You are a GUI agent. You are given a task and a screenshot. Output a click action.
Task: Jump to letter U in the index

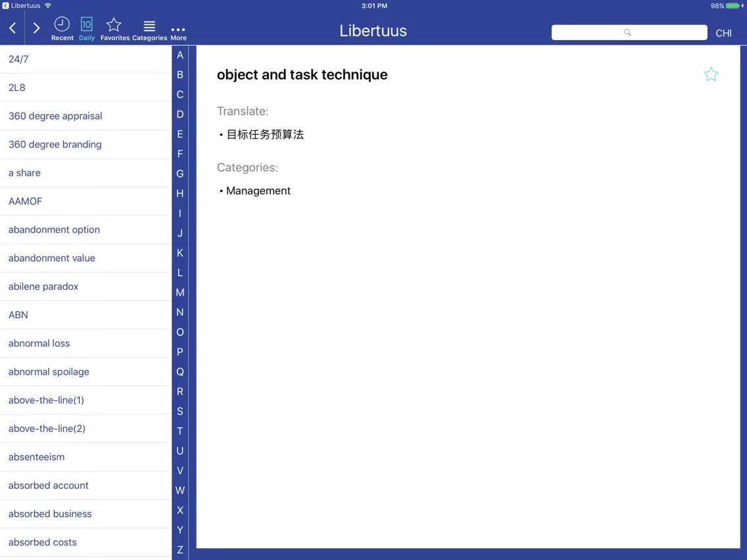coord(180,451)
